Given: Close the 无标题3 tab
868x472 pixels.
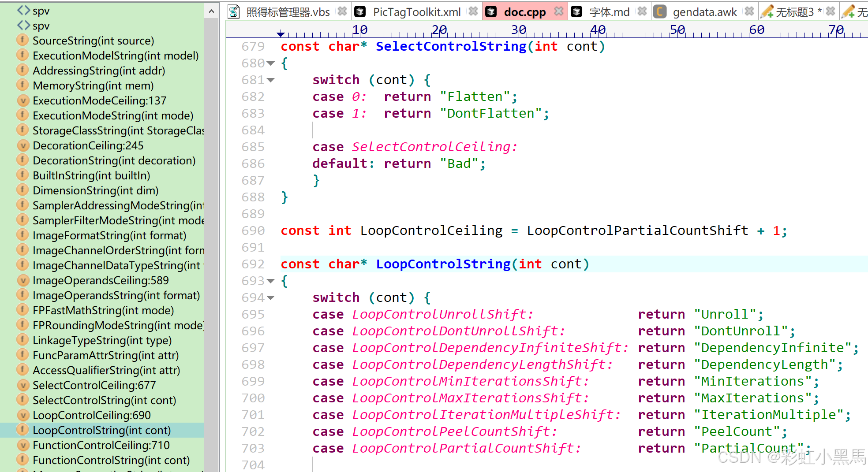Looking at the screenshot, I should click(831, 11).
